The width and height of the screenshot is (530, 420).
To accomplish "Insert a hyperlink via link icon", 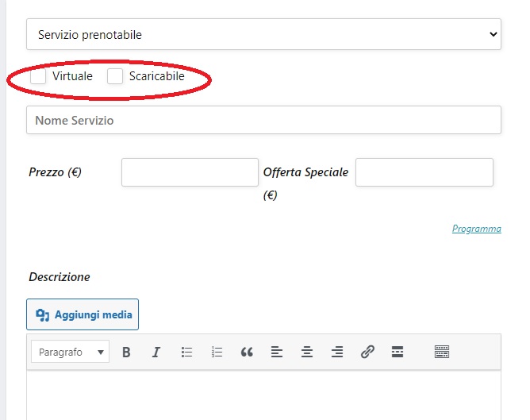I will [x=367, y=353].
